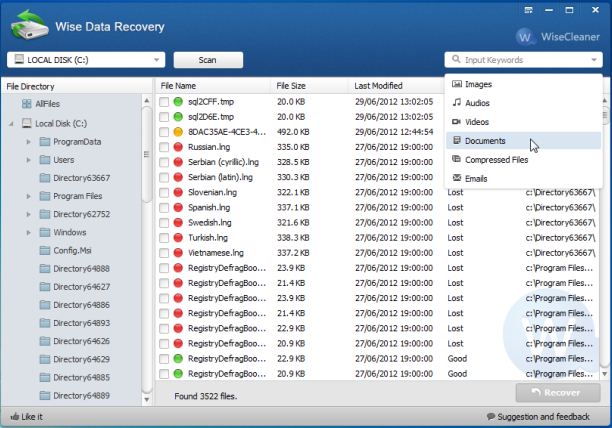Screen dimensions: 612x428
Task: Click the Config.Msi folder icon
Action: 45,250
